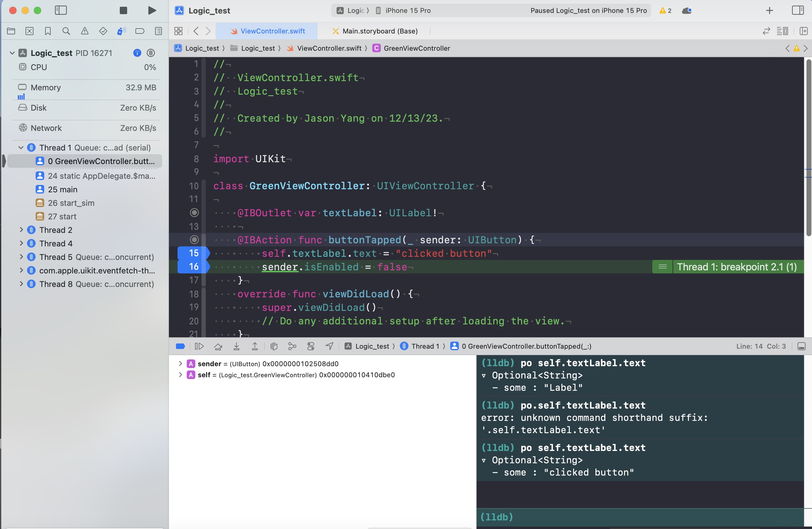
Task: Select the ViewController.swift tab
Action: 272,31
